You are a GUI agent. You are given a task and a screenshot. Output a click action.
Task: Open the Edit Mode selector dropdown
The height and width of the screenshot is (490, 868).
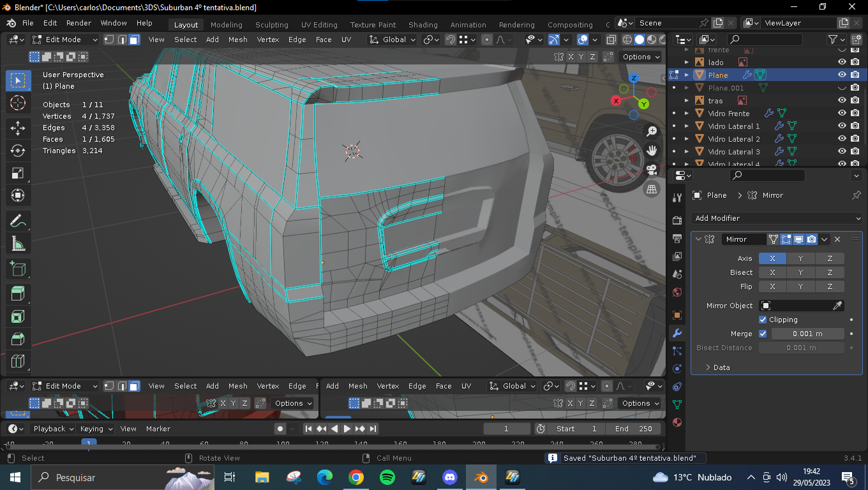65,40
